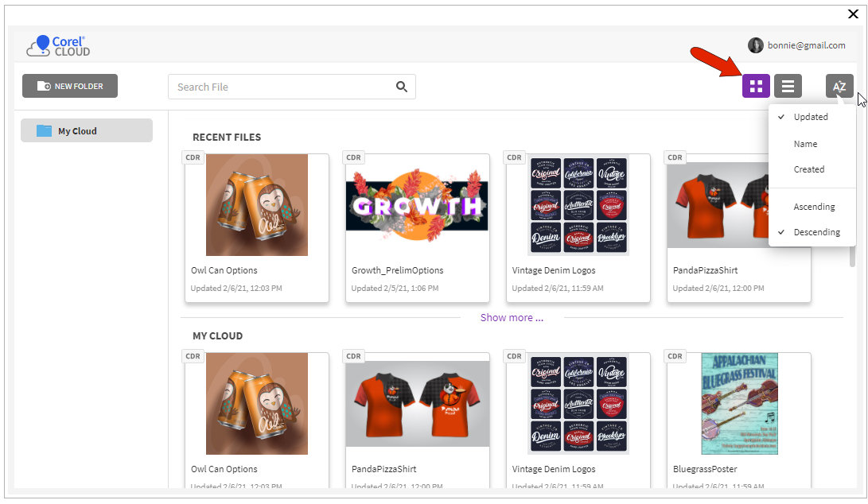The width and height of the screenshot is (868, 504).
Task: Click the search magnifier icon
Action: point(402,87)
